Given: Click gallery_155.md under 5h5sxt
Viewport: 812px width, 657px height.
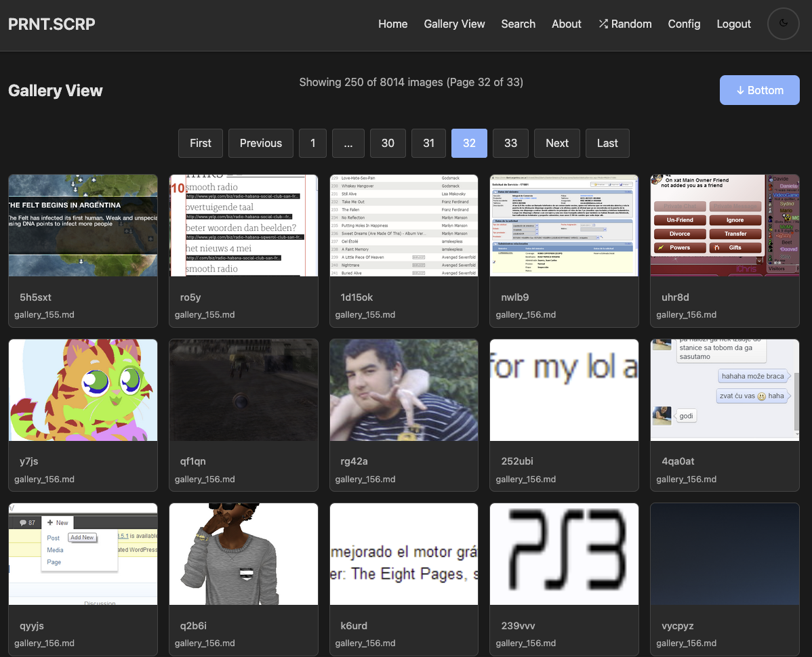Looking at the screenshot, I should pyautogui.click(x=44, y=315).
